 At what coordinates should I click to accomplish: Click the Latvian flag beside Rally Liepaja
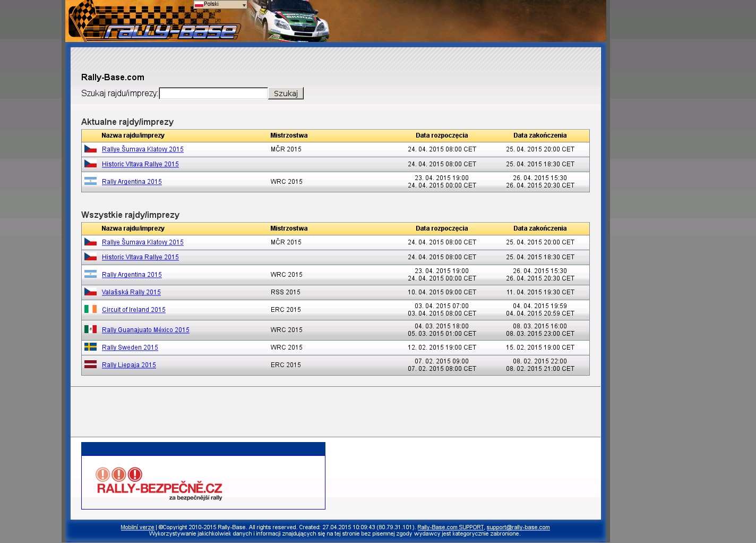pyautogui.click(x=90, y=364)
